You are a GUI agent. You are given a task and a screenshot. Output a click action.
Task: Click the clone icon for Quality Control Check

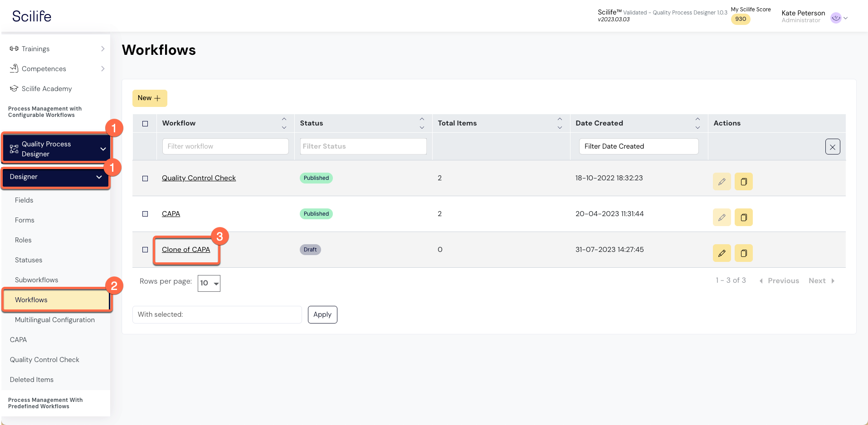(x=743, y=182)
